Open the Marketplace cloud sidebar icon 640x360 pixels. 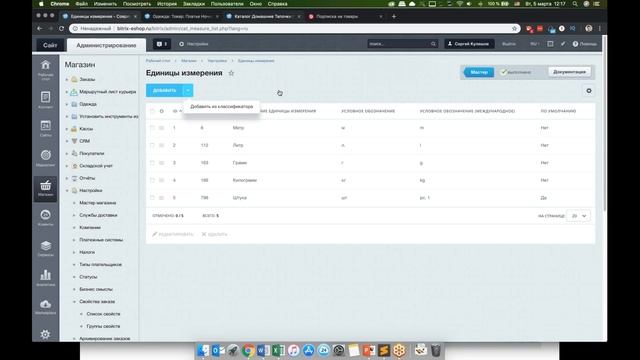click(45, 307)
